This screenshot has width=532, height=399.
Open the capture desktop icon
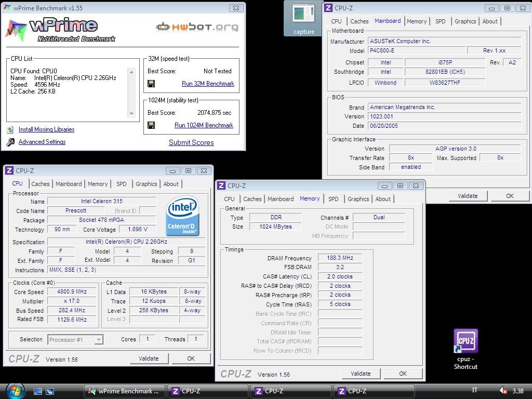(x=303, y=19)
